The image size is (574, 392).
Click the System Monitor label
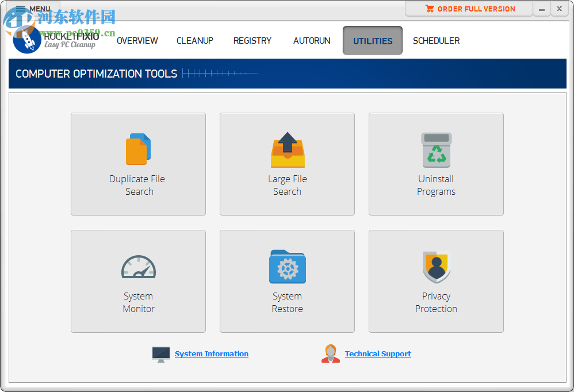139,302
